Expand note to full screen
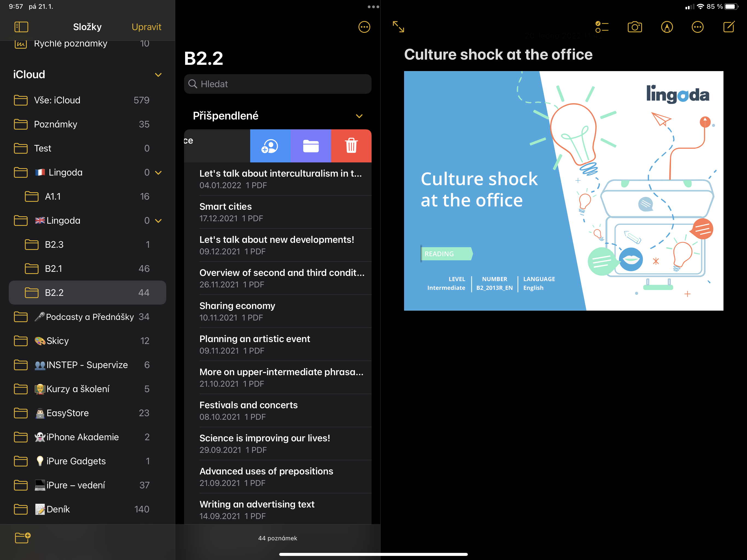The image size is (747, 560). click(x=398, y=27)
